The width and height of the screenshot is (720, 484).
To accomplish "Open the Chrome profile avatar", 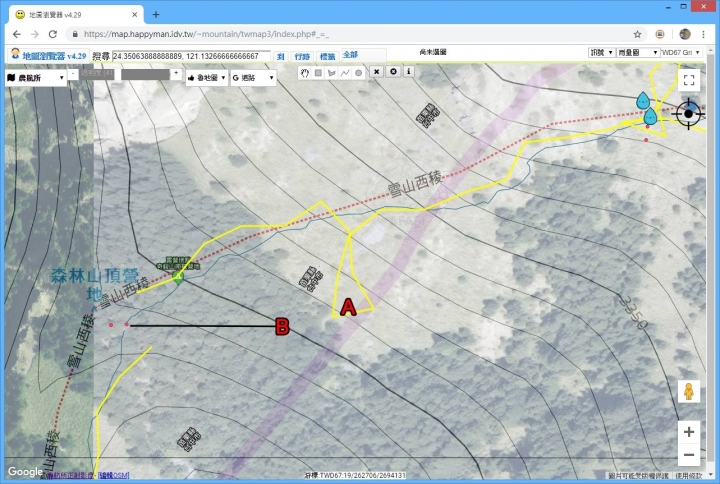I will pyautogui.click(x=685, y=34).
